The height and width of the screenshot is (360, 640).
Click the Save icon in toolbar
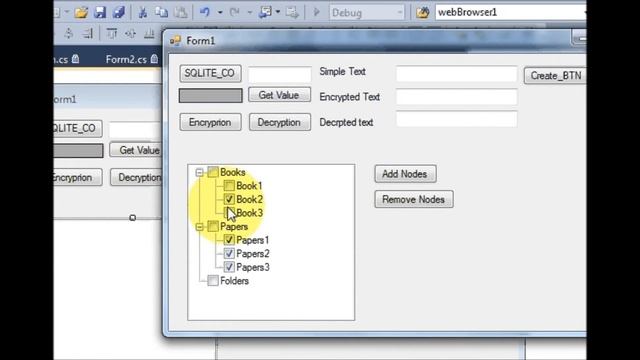[100, 13]
